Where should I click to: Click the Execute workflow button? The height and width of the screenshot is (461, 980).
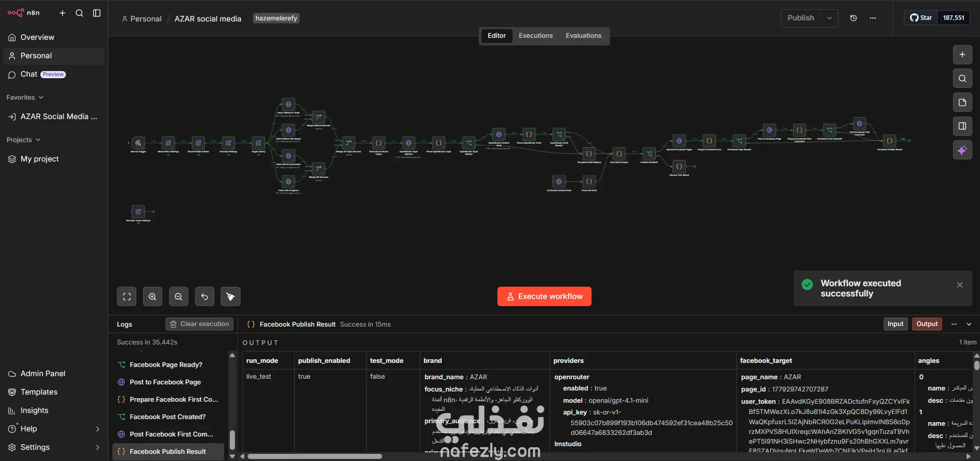coord(544,296)
